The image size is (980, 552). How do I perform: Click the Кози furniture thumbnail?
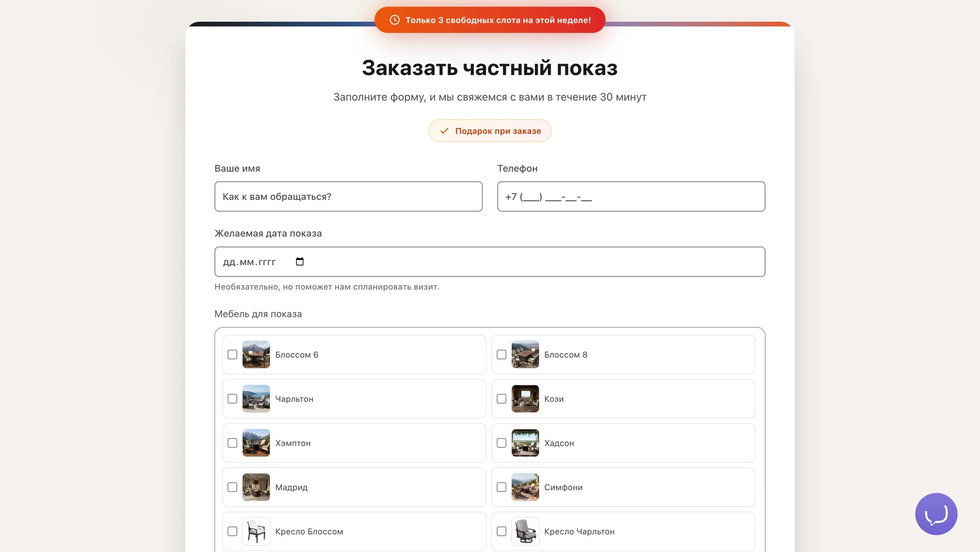tap(525, 399)
